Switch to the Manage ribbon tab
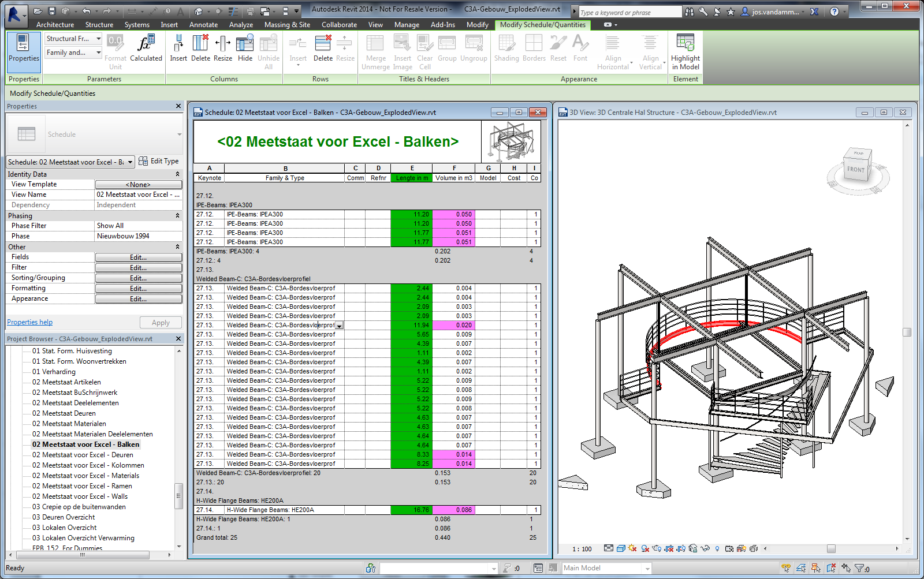 coord(407,25)
